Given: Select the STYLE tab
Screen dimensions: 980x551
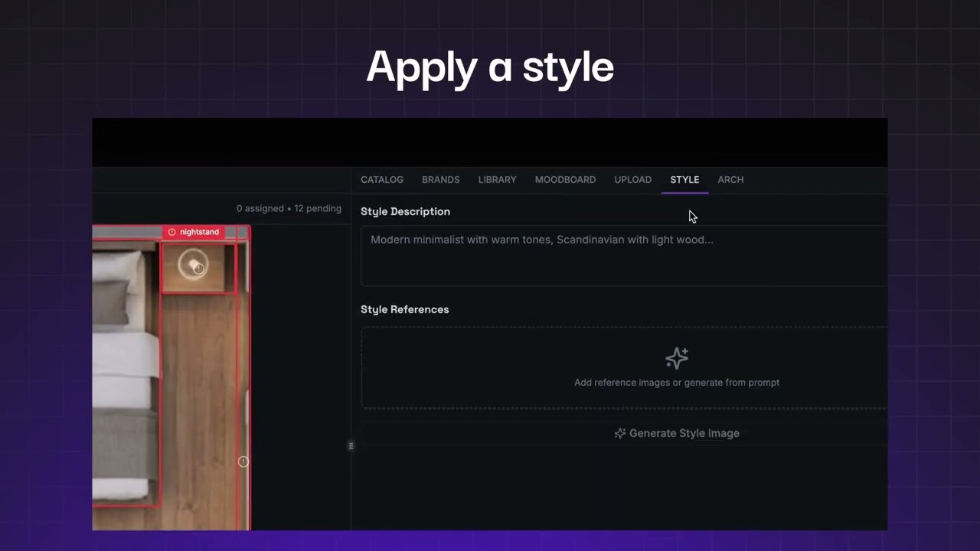Looking at the screenshot, I should (x=684, y=180).
